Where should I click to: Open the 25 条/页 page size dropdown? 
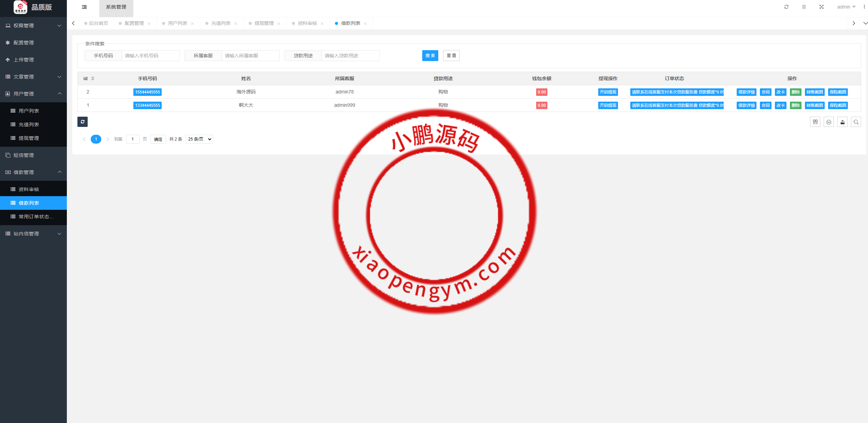(x=199, y=139)
